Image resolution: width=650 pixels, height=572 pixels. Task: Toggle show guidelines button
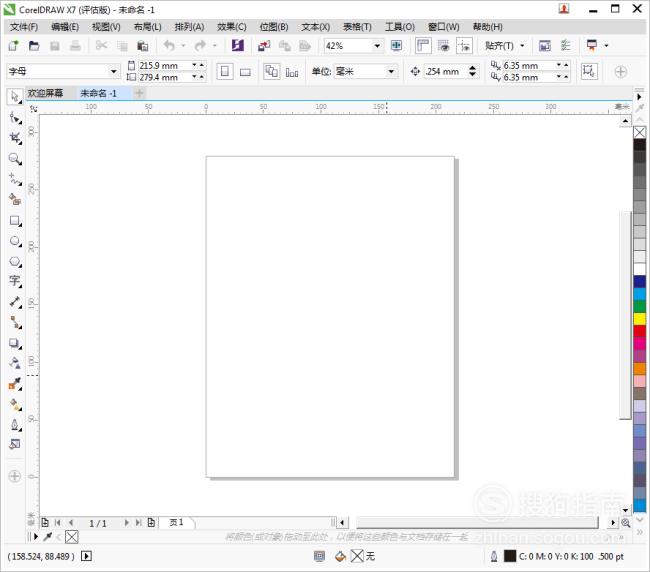tap(464, 46)
